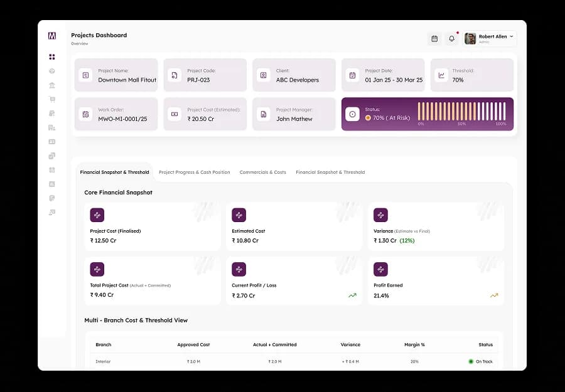Click the purple icon above Current Profit / Loss

tap(239, 269)
